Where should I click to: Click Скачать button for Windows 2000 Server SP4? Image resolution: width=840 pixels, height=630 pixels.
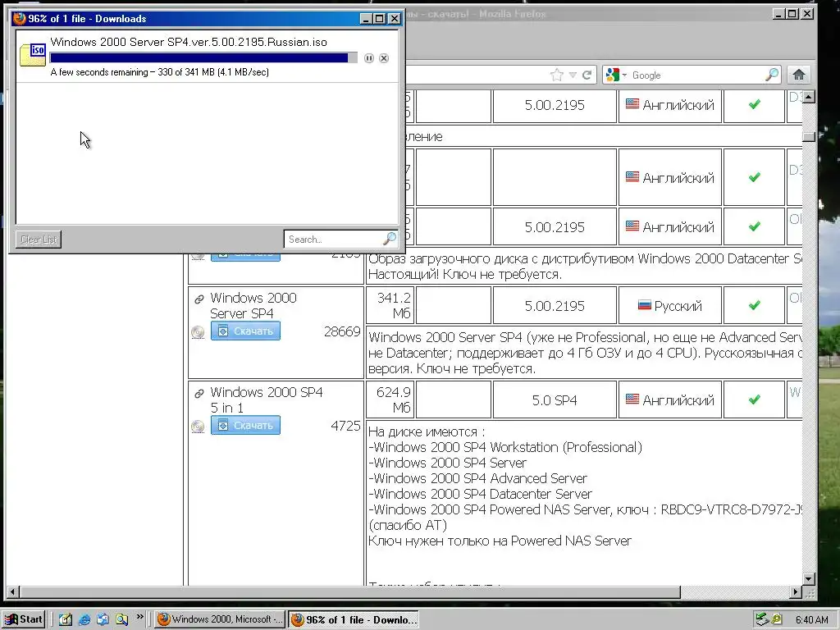click(x=245, y=331)
